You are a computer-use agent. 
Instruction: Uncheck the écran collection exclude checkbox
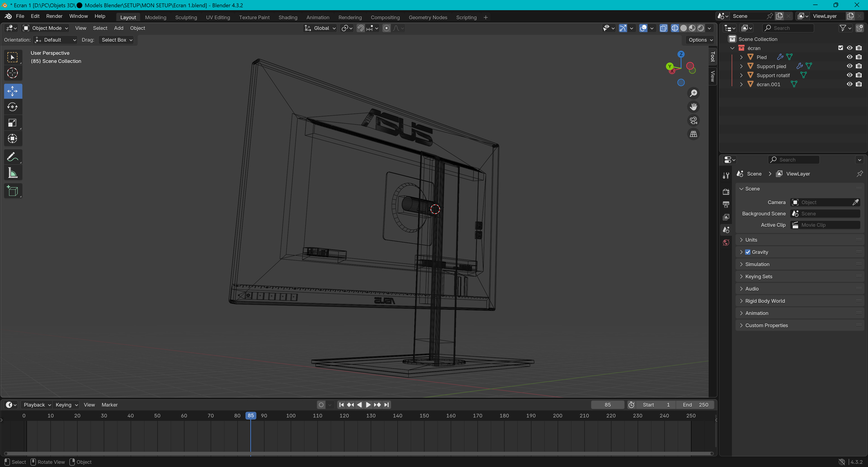[840, 48]
